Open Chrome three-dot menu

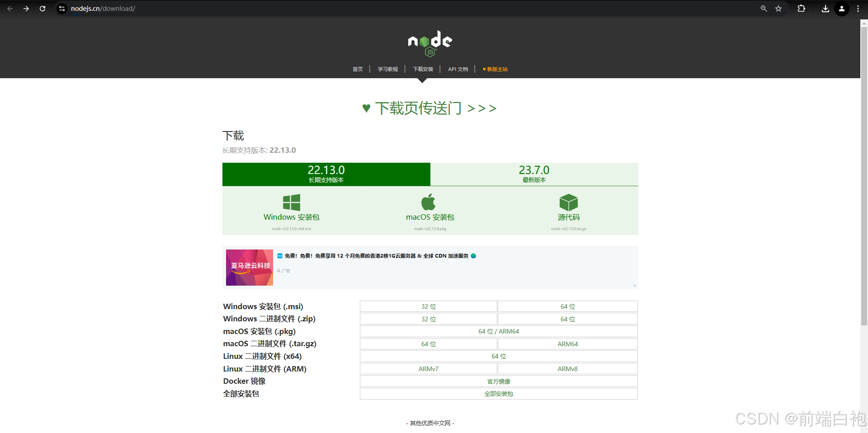[x=858, y=9]
